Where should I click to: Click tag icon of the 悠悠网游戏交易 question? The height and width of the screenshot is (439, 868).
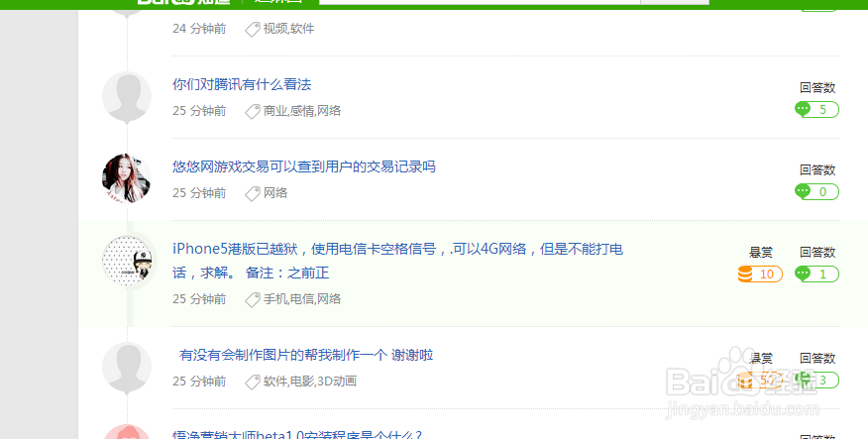pyautogui.click(x=253, y=193)
